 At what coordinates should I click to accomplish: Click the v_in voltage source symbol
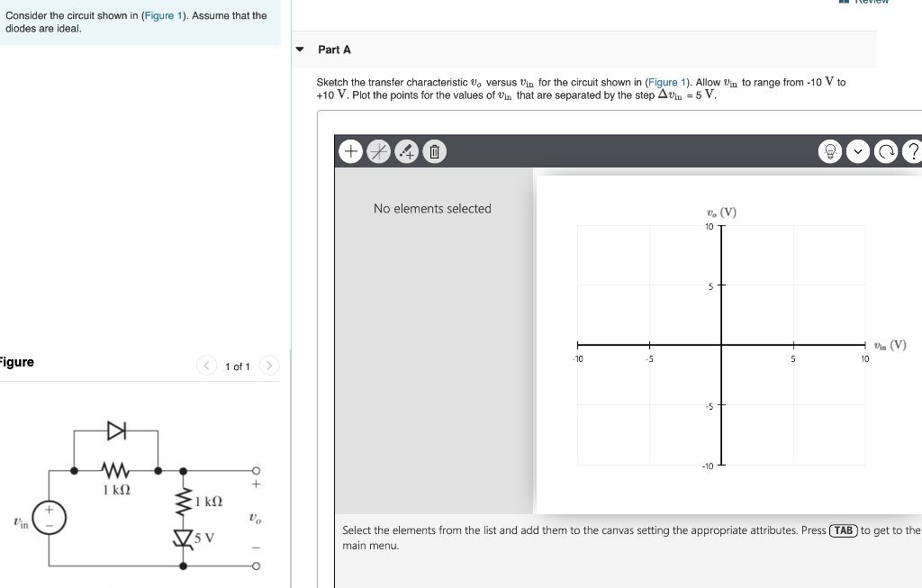click(x=49, y=518)
